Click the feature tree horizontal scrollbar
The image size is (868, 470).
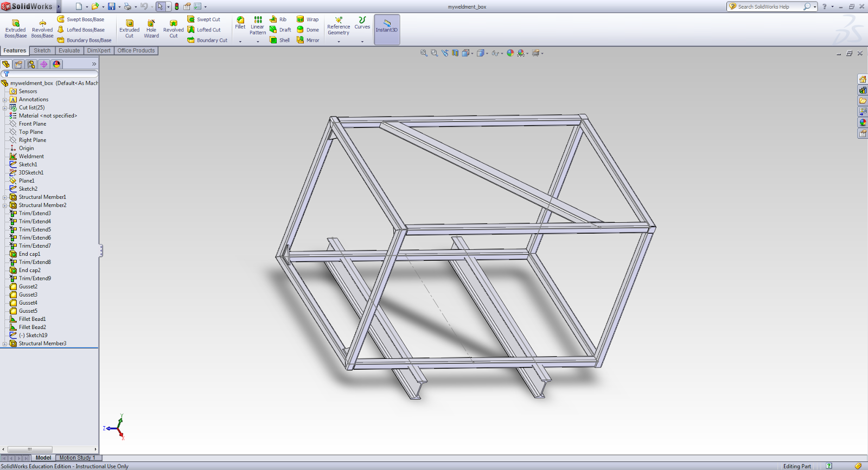pyautogui.click(x=29, y=449)
